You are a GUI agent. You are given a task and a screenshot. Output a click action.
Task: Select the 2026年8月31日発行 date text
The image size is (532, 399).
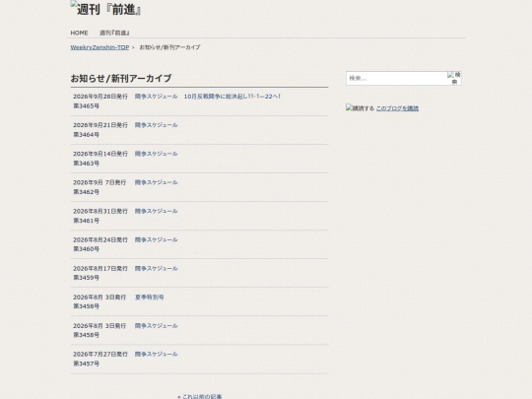point(100,211)
